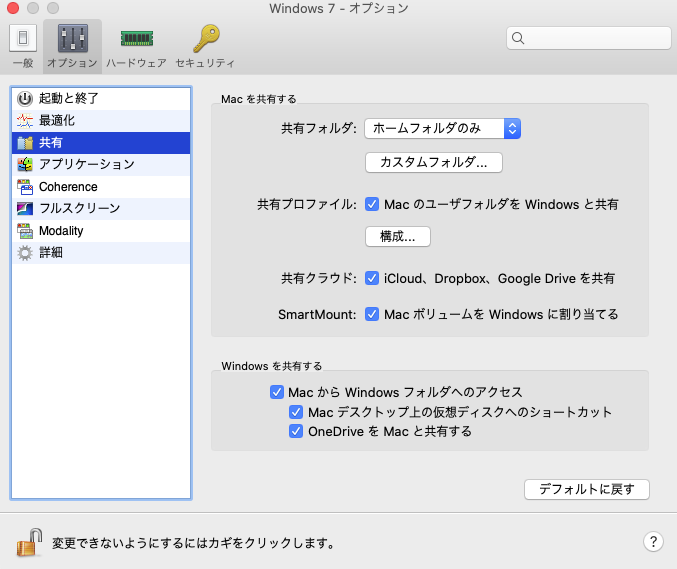Toggle OneDrive を Mac と共有する checkbox
The height and width of the screenshot is (569, 677).
[296, 431]
